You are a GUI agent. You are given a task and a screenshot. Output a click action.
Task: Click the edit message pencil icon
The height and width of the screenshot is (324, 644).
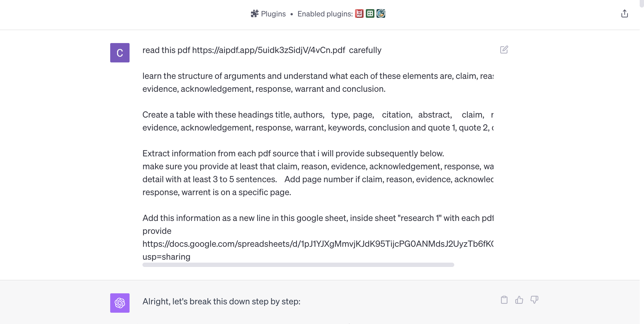[x=504, y=50]
